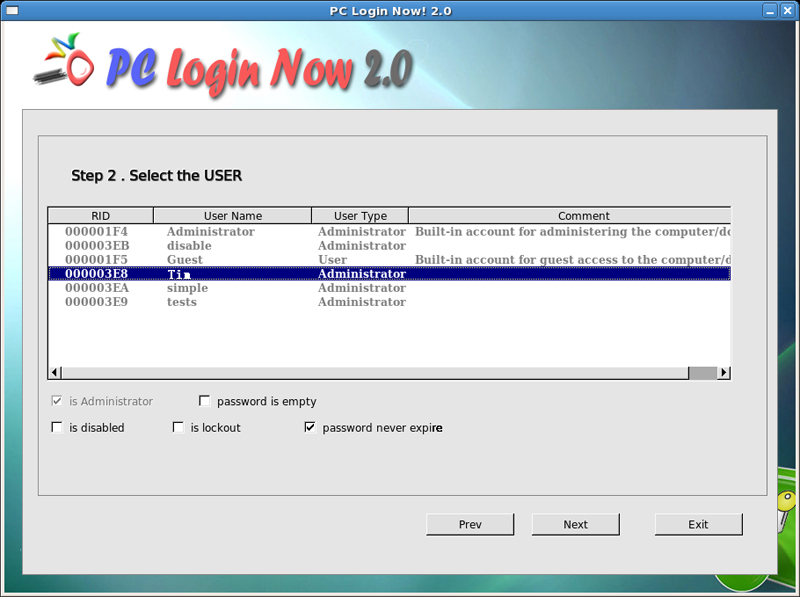The height and width of the screenshot is (597, 800).
Task: Click the horizontal scrollbar right arrow
Action: coord(723,373)
